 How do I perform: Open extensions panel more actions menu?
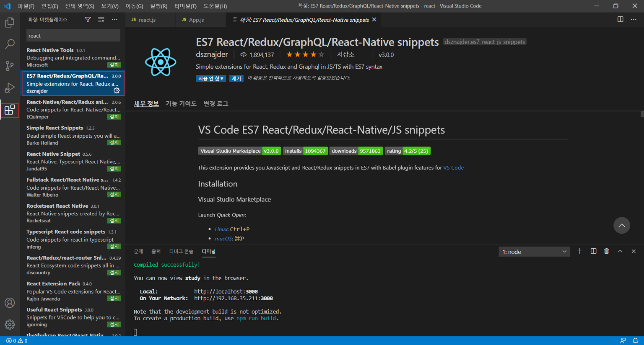114,20
